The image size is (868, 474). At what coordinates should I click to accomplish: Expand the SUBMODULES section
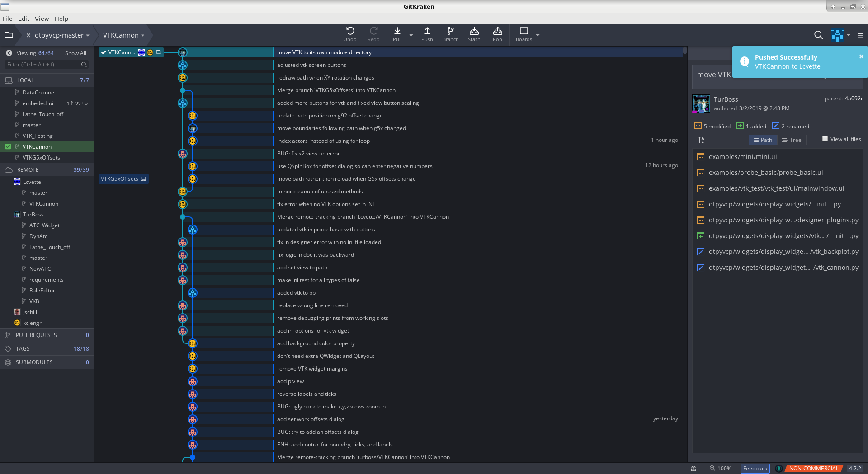pos(47,362)
